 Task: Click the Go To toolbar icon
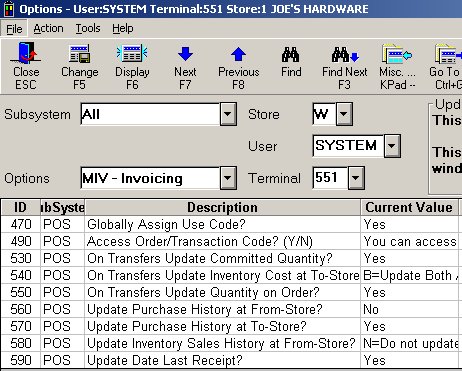click(447, 54)
